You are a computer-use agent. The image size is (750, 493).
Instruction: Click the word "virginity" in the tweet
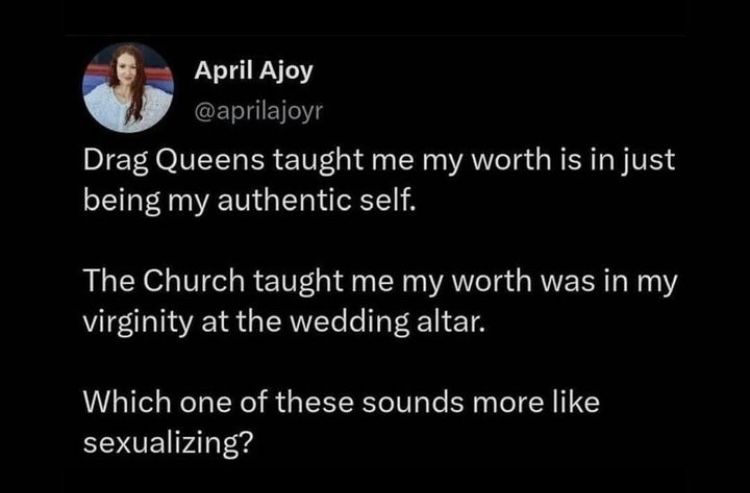coord(137,324)
